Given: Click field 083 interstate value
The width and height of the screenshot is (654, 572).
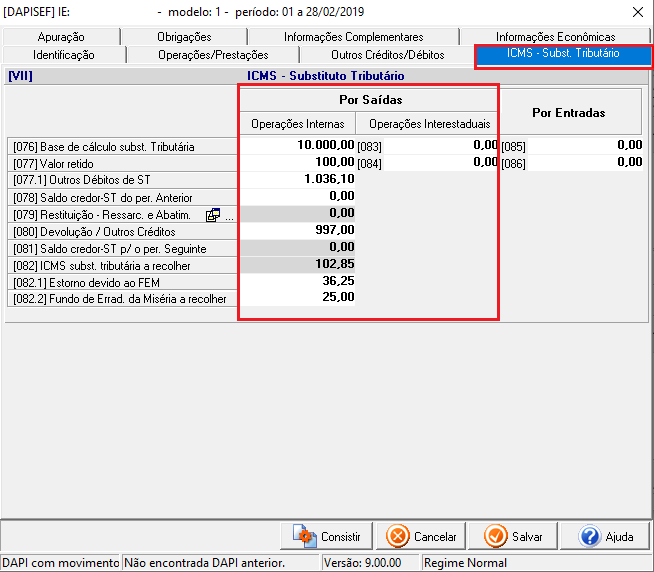Looking at the screenshot, I should [440, 146].
